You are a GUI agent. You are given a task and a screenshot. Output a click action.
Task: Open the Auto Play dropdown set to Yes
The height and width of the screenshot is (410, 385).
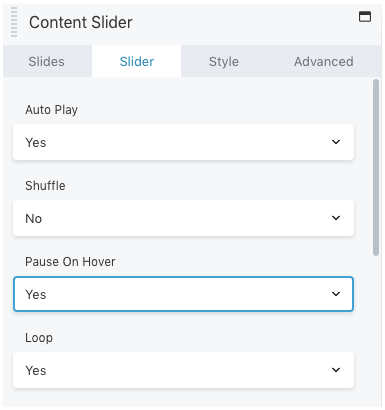click(x=183, y=142)
